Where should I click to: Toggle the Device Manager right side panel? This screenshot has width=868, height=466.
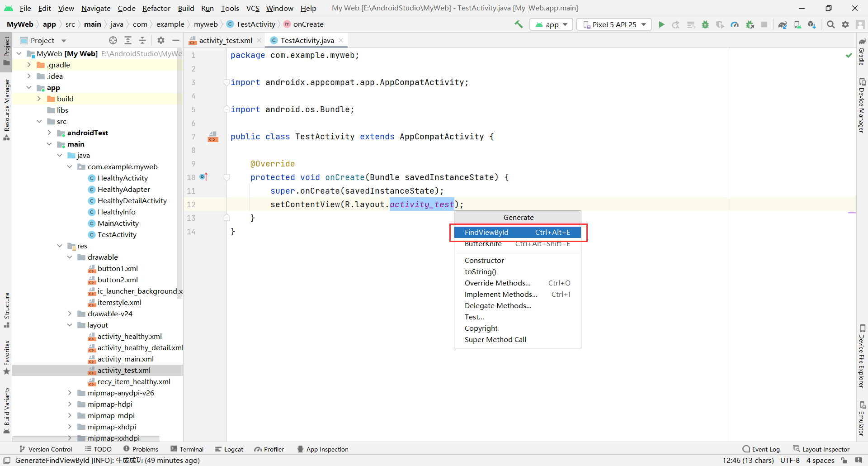862,105
